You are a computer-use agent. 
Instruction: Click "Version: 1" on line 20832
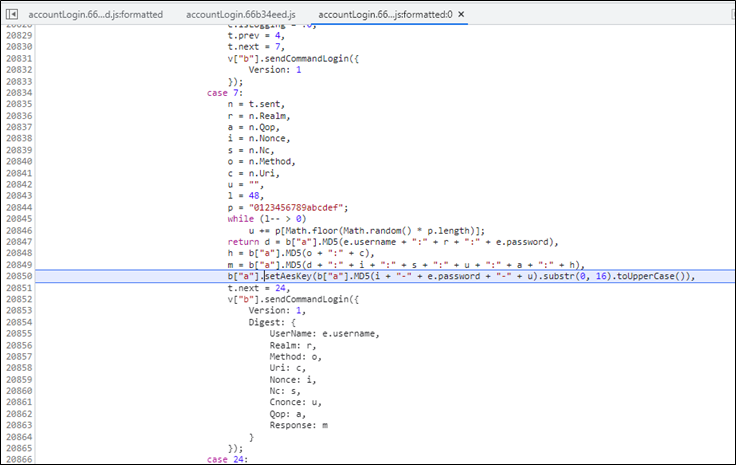(x=275, y=70)
